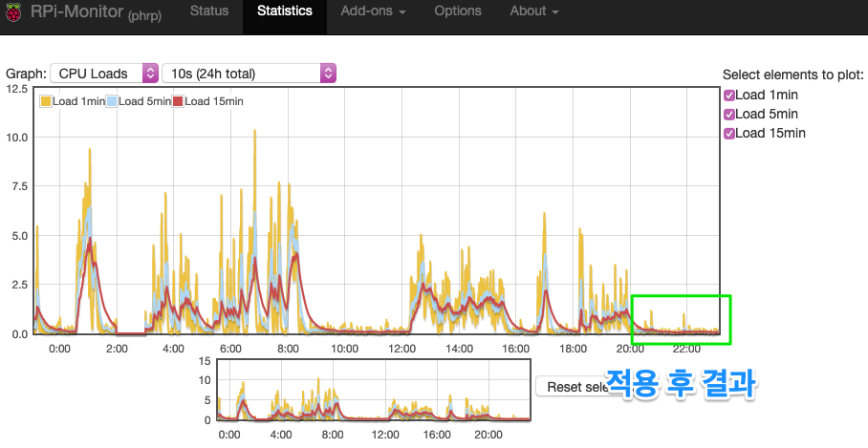Expand the Add-ons menu
Image resolution: width=868 pixels, height=448 pixels.
pos(373,11)
